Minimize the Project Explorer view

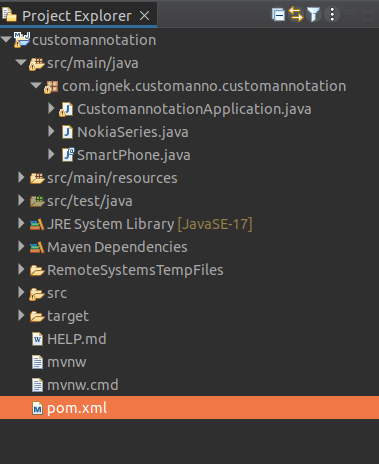(350, 12)
